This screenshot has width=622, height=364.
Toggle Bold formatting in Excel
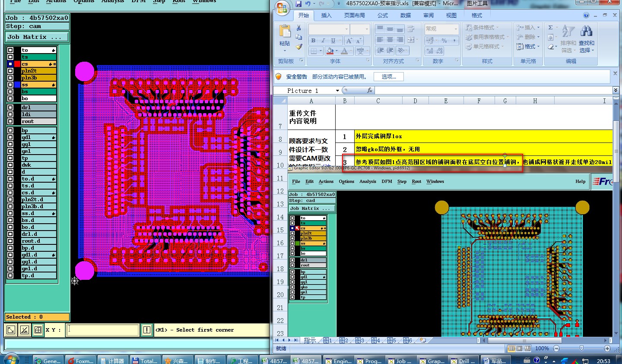coord(313,41)
